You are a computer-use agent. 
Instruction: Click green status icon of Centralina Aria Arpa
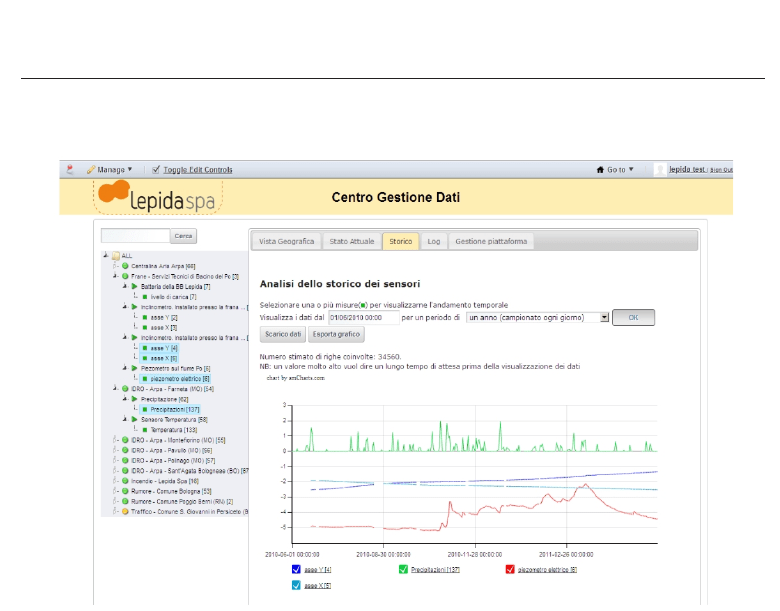(x=125, y=266)
